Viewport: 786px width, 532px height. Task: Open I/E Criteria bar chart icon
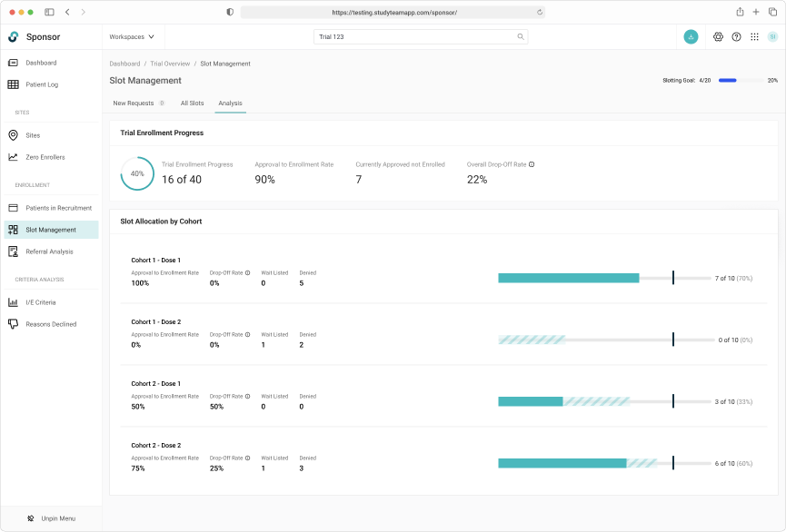tap(14, 302)
